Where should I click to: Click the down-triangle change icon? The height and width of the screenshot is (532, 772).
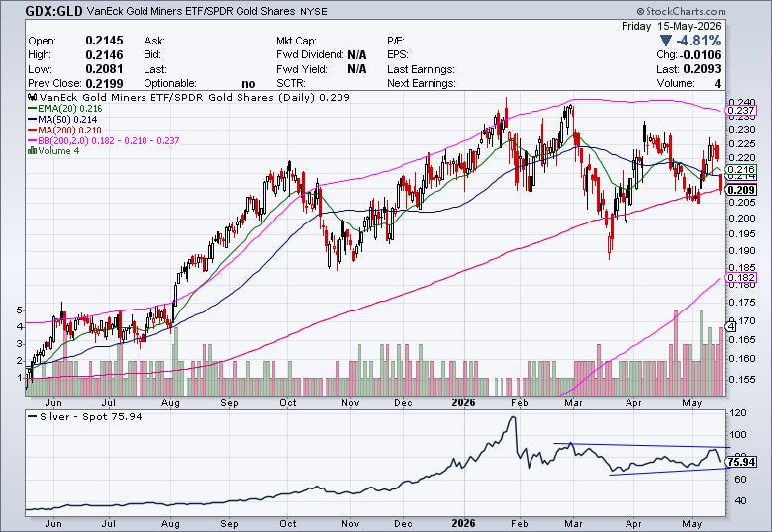666,41
